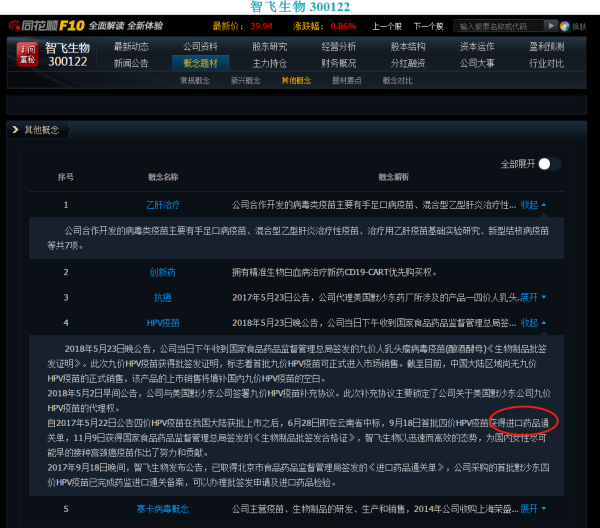Open the 股东研究 menu item
The height and width of the screenshot is (528, 600).
point(269,46)
